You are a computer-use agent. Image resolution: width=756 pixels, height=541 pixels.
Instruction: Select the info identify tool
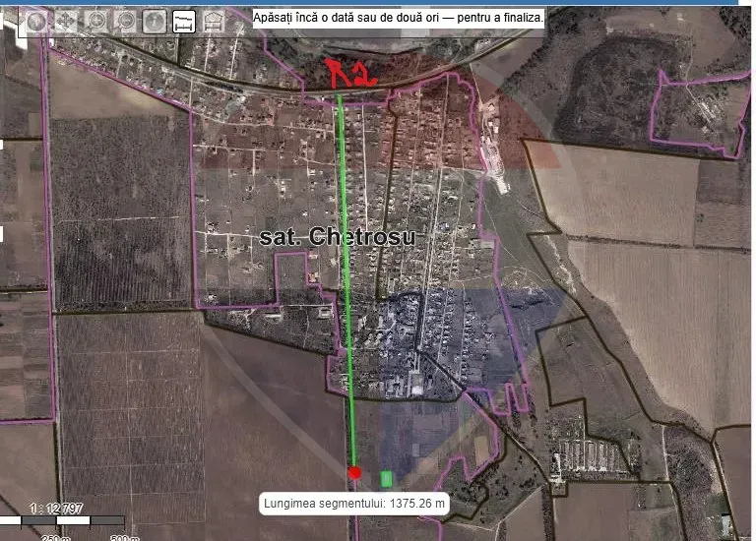click(x=155, y=22)
